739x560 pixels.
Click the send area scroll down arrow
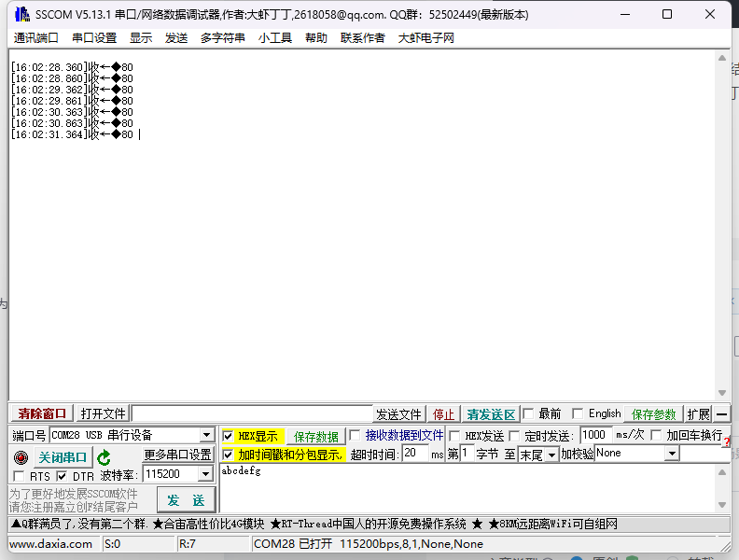click(x=721, y=505)
